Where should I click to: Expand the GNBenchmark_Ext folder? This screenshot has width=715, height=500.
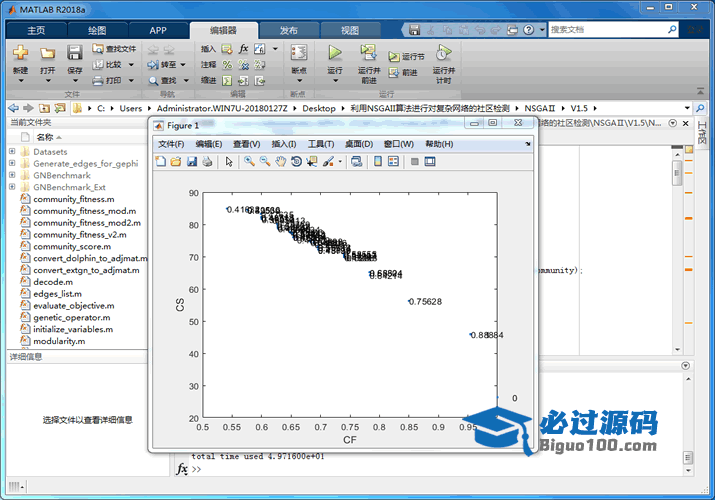tap(12, 187)
